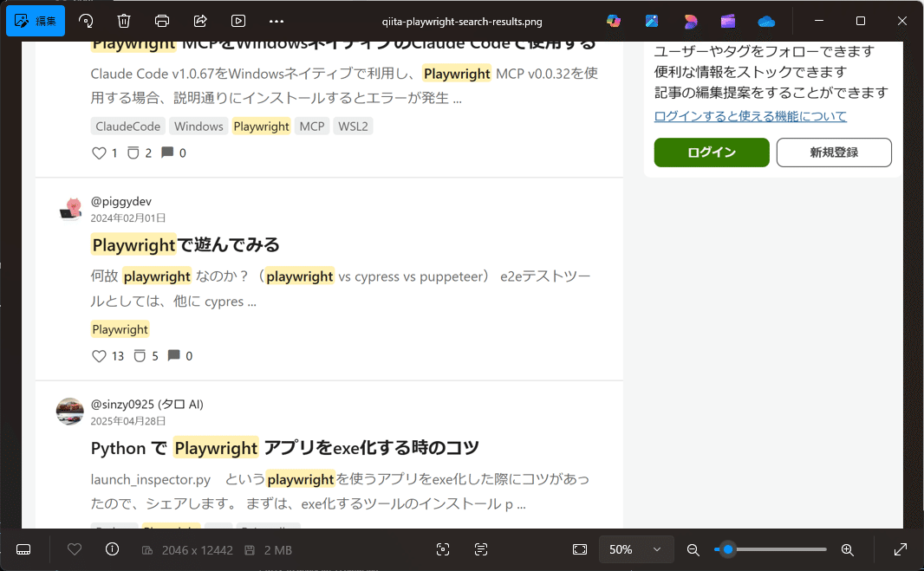Click the sinzy0925 car avatar
Screen dimensions: 924x571
(70, 412)
